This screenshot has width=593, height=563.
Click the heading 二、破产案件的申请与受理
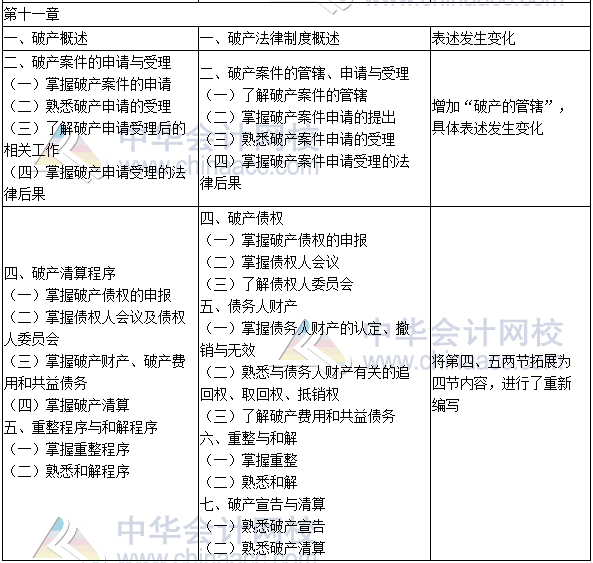tap(88, 62)
